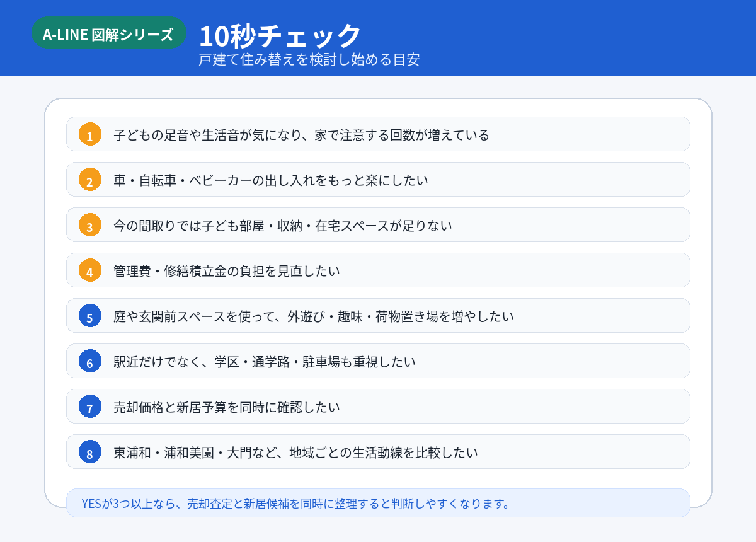Click the blue number 5 circle
Image resolution: width=756 pixels, height=542 pixels.
coord(90,316)
